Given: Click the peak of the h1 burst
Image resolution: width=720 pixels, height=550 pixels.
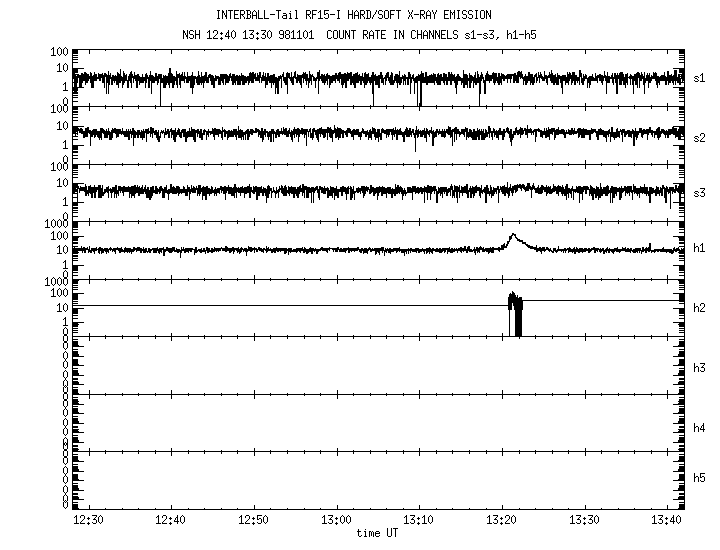Looking at the screenshot, I should point(513,236).
